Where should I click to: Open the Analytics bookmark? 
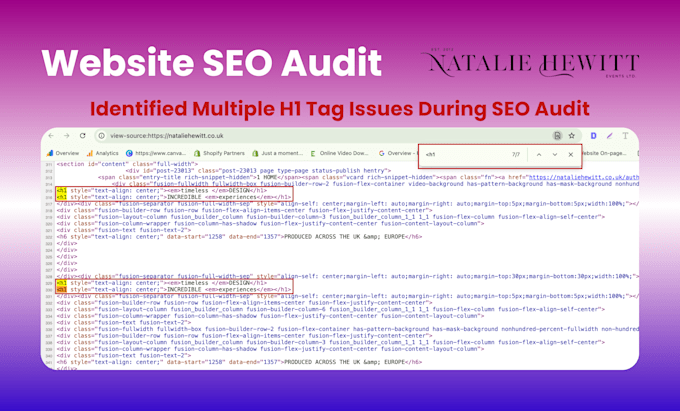point(102,153)
